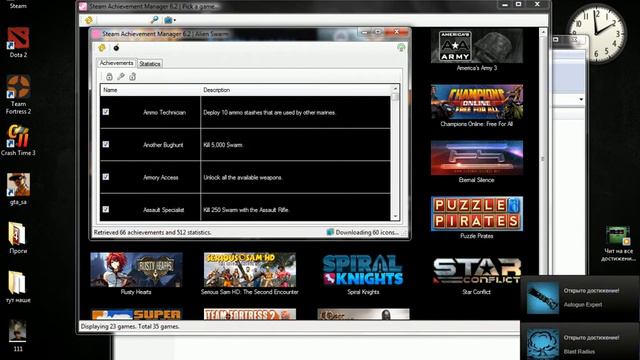This screenshot has height=360, width=640.
Task: Select the Armory Access achievement name
Action: coord(160,178)
